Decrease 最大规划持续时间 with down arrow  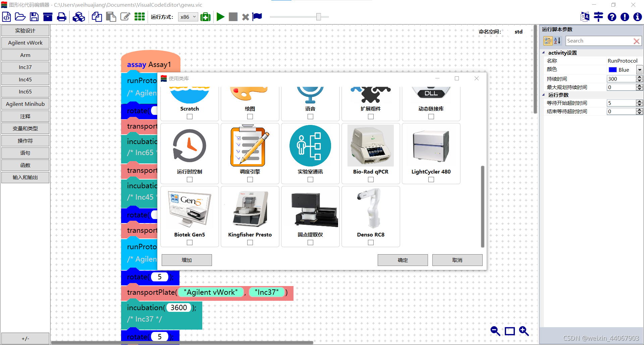(640, 89)
